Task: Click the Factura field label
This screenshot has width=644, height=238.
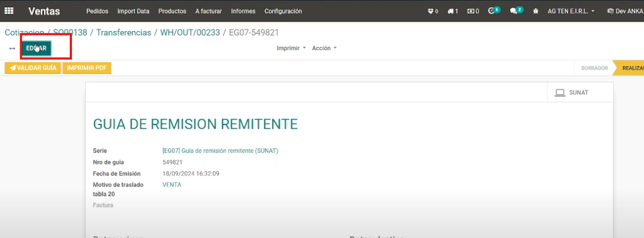Action: pos(103,205)
